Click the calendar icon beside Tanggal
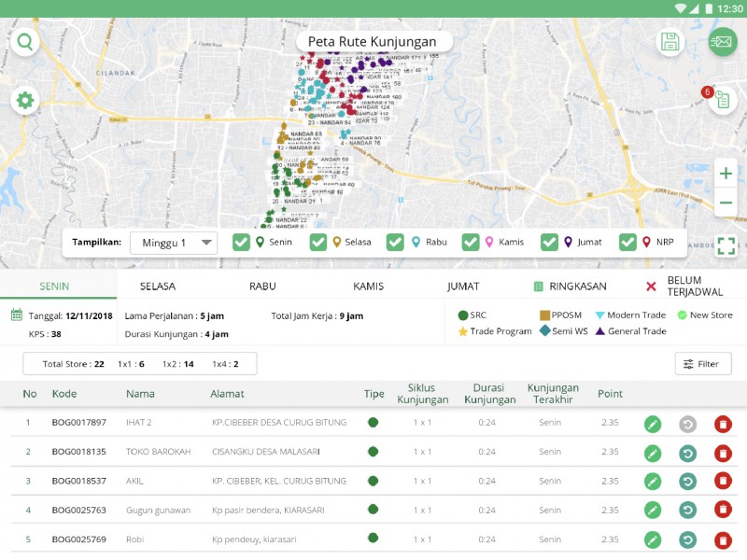Image resolution: width=747 pixels, height=560 pixels. [17, 315]
